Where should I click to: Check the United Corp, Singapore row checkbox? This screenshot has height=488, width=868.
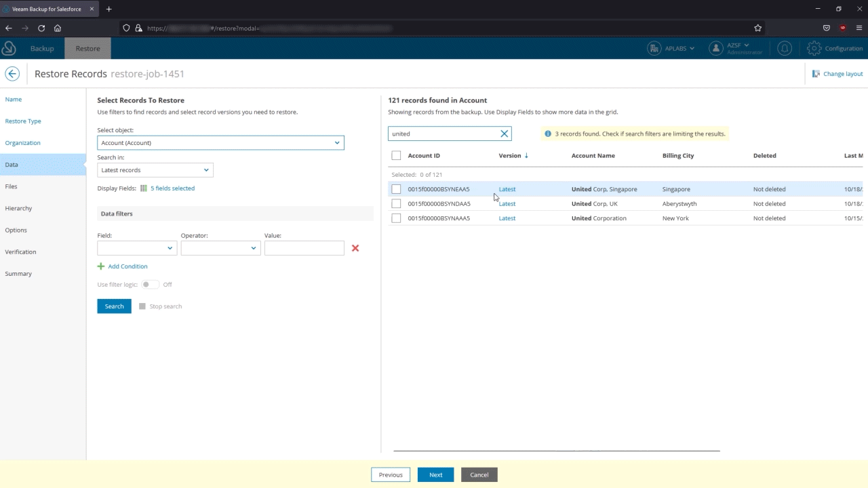(x=396, y=189)
